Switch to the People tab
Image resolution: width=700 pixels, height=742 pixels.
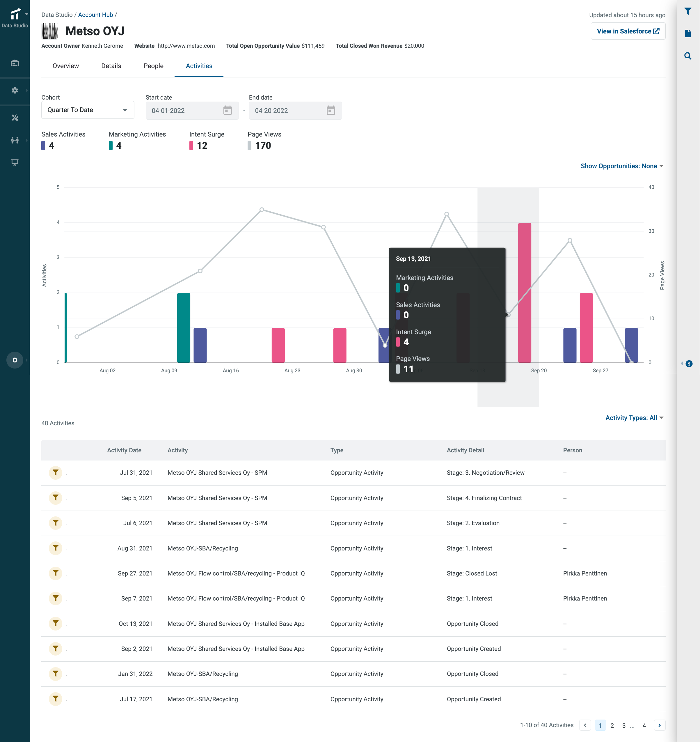pos(153,66)
